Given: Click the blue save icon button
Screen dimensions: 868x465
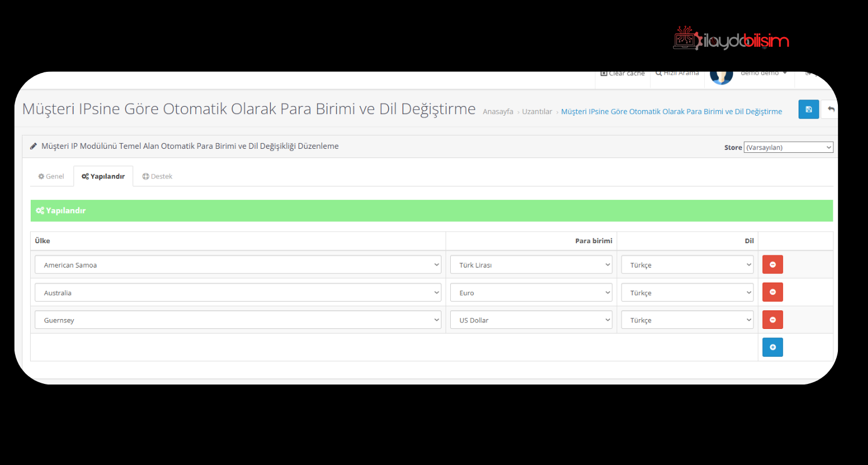Looking at the screenshot, I should [x=808, y=109].
